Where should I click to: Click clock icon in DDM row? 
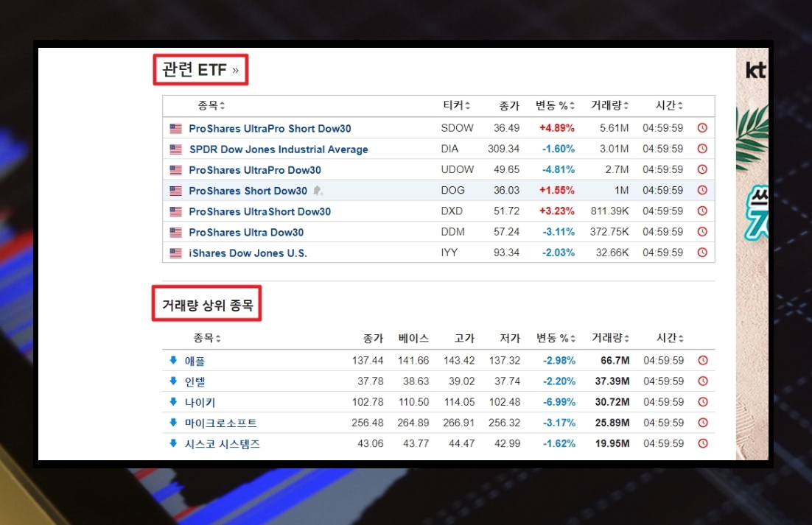(702, 232)
